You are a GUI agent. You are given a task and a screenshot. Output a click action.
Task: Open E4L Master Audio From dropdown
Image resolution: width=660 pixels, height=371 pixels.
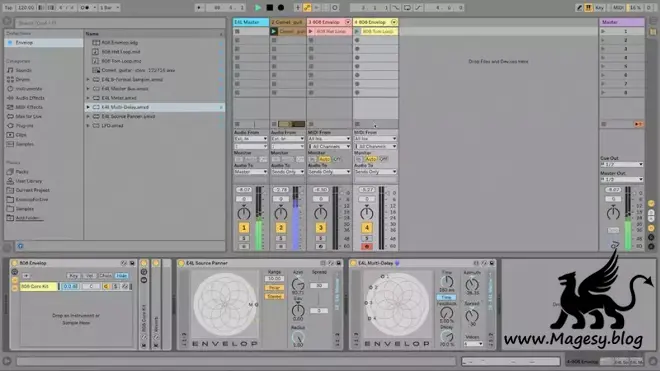point(250,139)
